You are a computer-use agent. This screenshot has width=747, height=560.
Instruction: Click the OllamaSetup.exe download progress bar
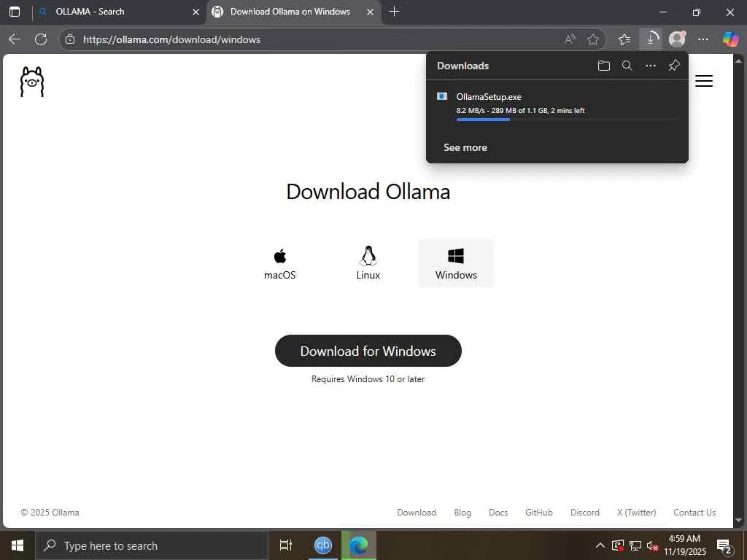(x=567, y=120)
